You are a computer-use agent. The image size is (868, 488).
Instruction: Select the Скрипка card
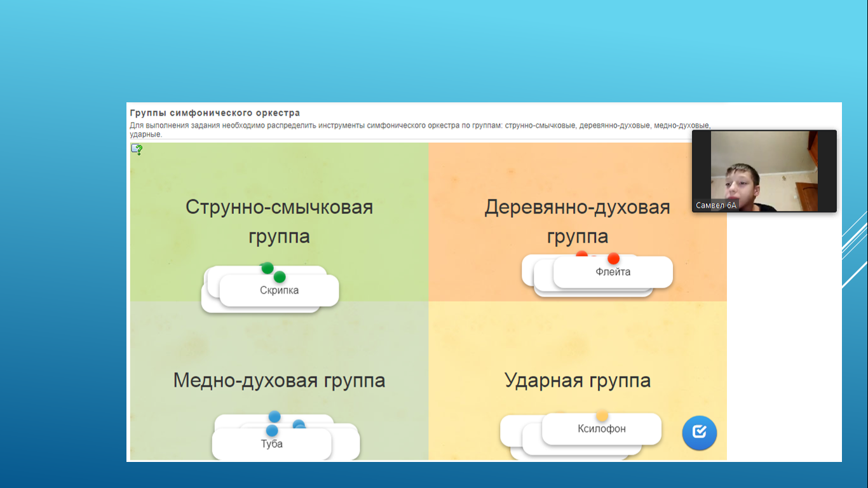click(279, 290)
